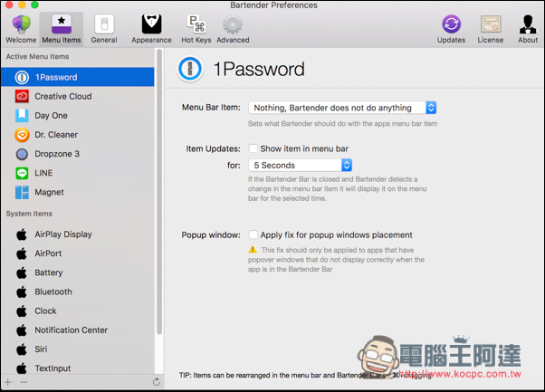545x392 pixels.
Task: Enable Apply fix for popup windows placement
Action: click(253, 234)
